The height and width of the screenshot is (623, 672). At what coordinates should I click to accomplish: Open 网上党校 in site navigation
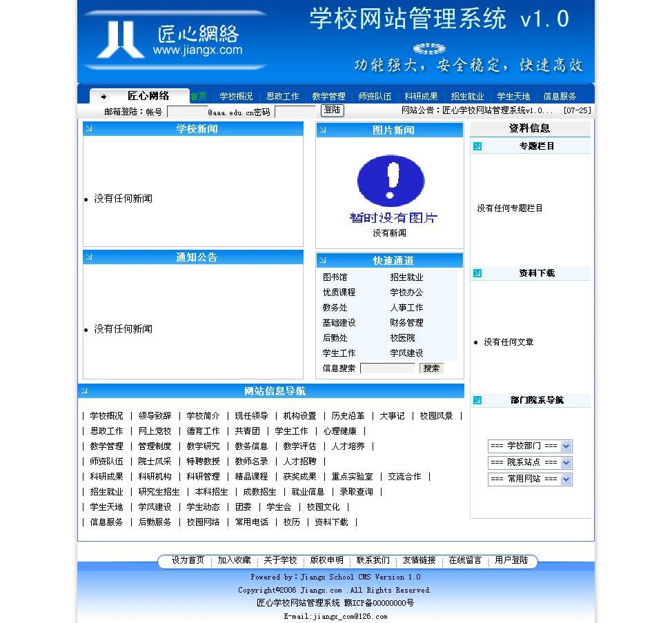click(155, 431)
